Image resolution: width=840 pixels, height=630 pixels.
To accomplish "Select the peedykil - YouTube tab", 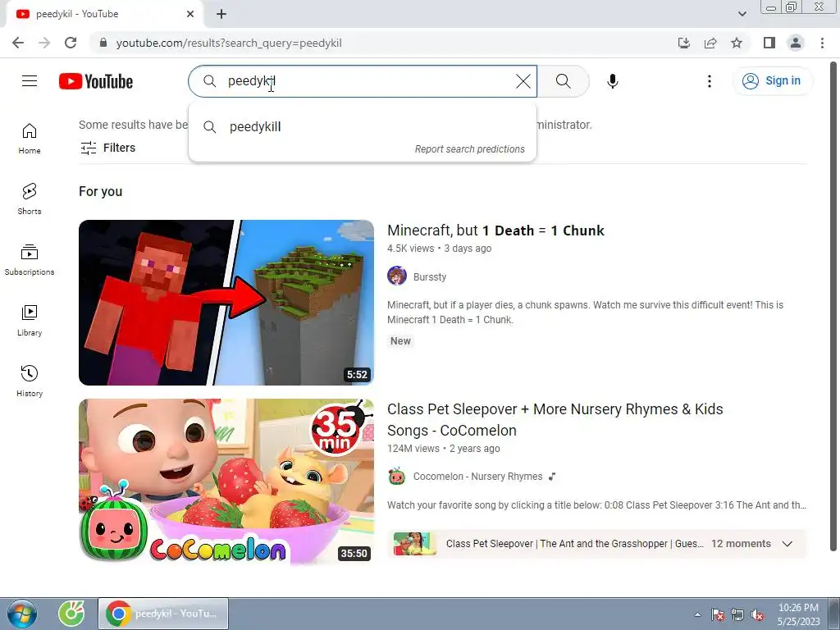I will [104, 14].
